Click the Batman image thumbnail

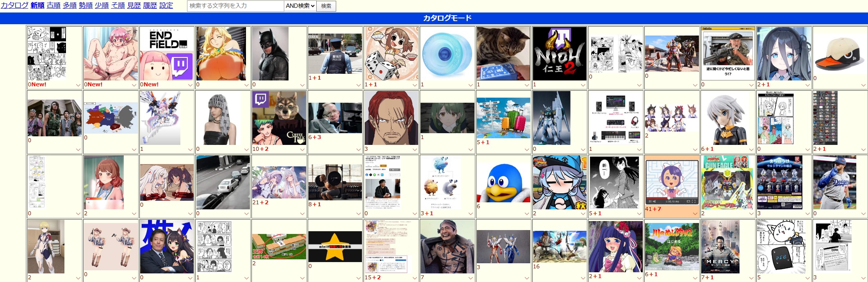click(270, 54)
